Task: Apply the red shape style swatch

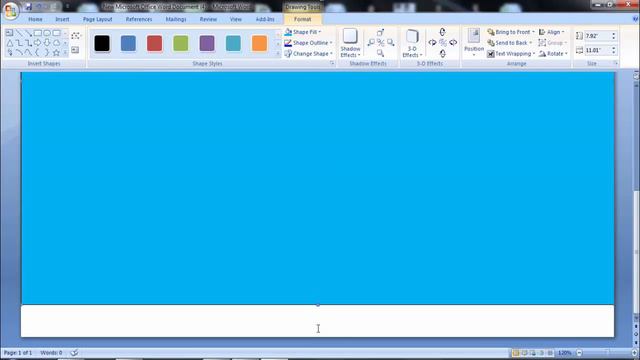Action: (x=154, y=43)
